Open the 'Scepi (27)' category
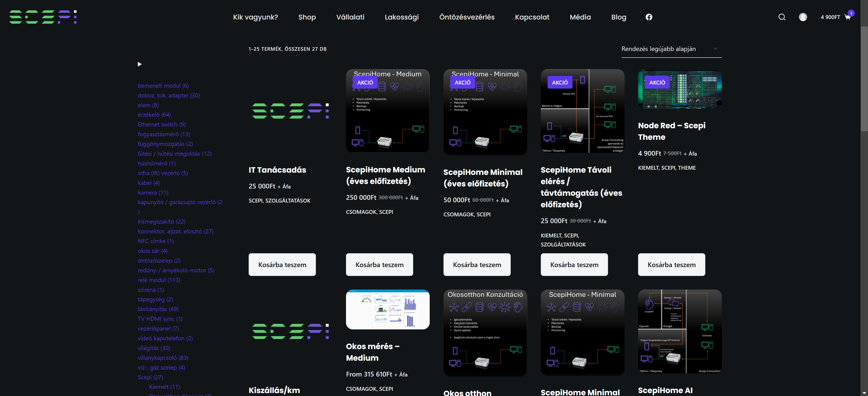 (150, 377)
